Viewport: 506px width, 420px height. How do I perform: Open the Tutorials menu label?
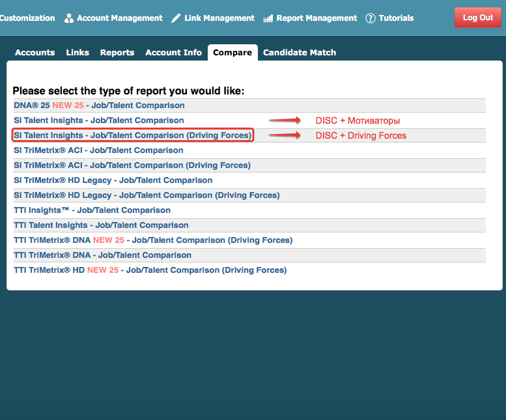tap(397, 18)
